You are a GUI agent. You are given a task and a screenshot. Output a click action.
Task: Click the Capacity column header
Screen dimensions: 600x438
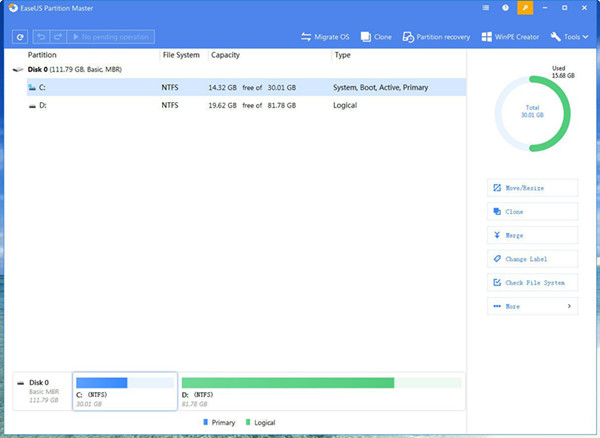(225, 55)
